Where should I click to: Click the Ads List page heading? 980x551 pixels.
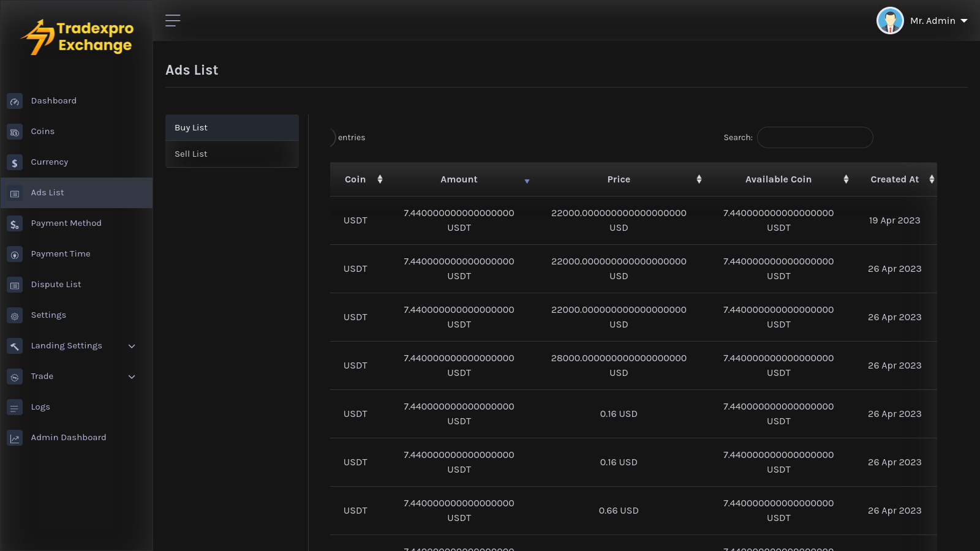[192, 70]
